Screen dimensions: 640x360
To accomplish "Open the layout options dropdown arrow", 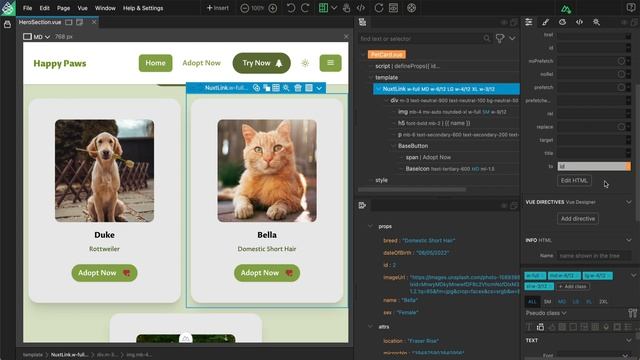I will coord(334,8).
